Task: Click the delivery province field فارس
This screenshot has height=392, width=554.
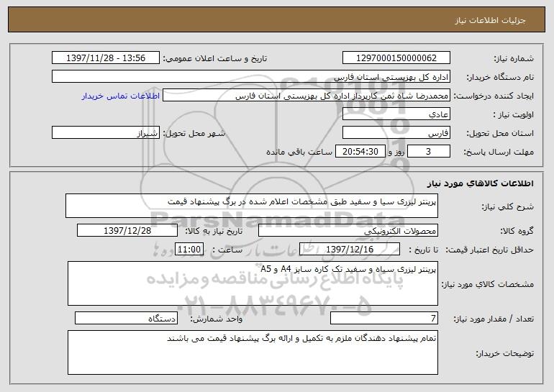Action: [396, 133]
